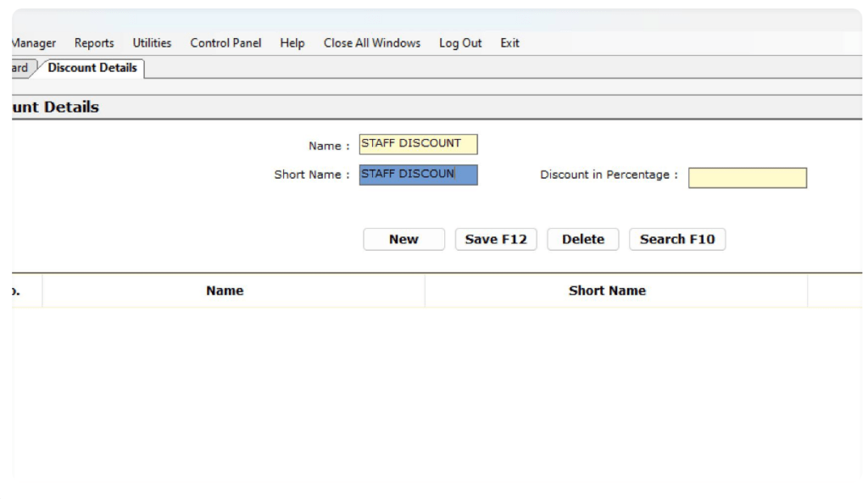Click the Name column header in table

(x=225, y=291)
